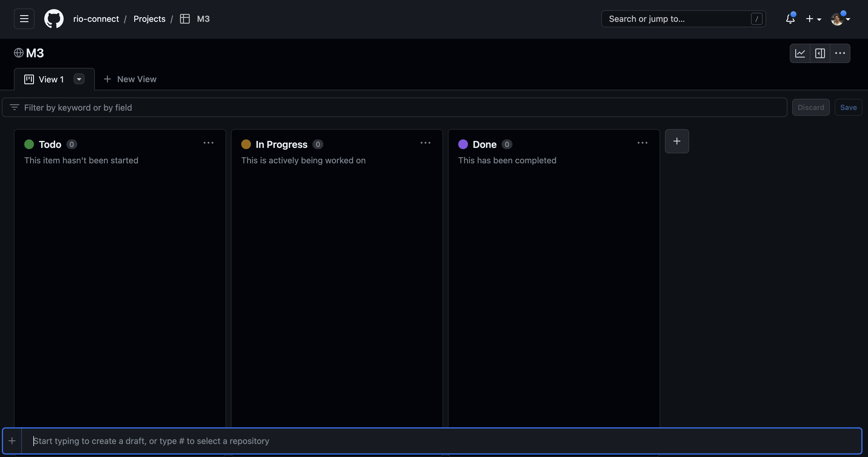Open Projects breadcrumb link

pos(149,19)
